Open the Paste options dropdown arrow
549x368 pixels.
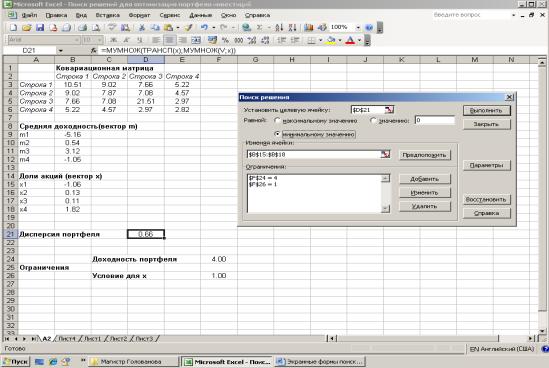[178, 27]
